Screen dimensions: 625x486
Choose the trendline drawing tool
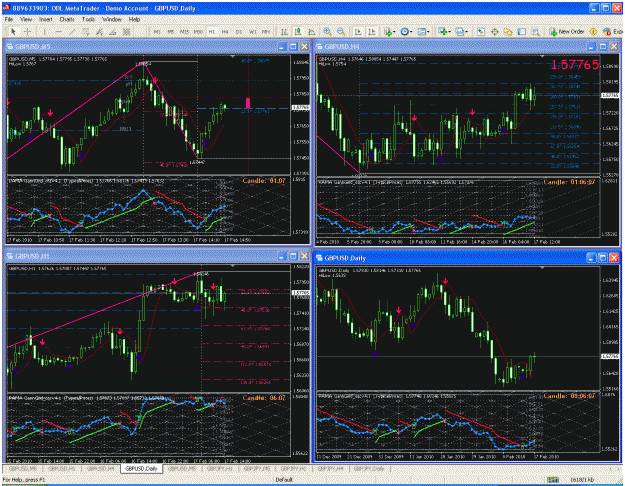click(x=72, y=31)
